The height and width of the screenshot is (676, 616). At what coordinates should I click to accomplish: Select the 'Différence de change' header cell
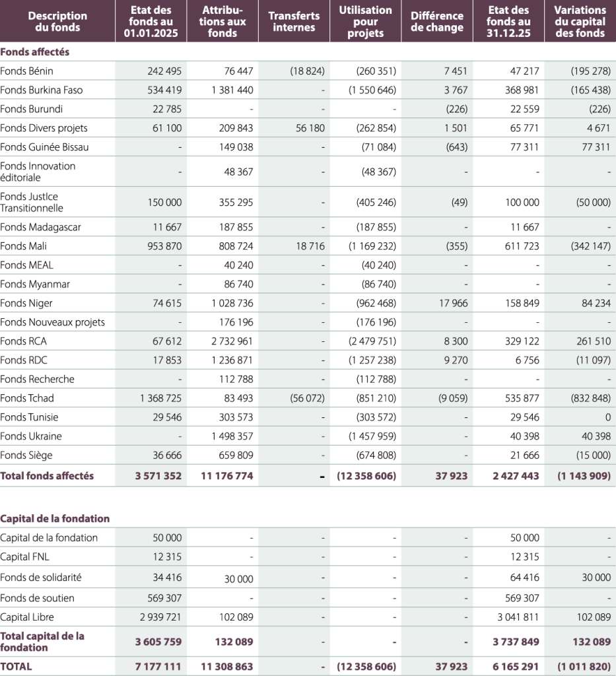437,21
